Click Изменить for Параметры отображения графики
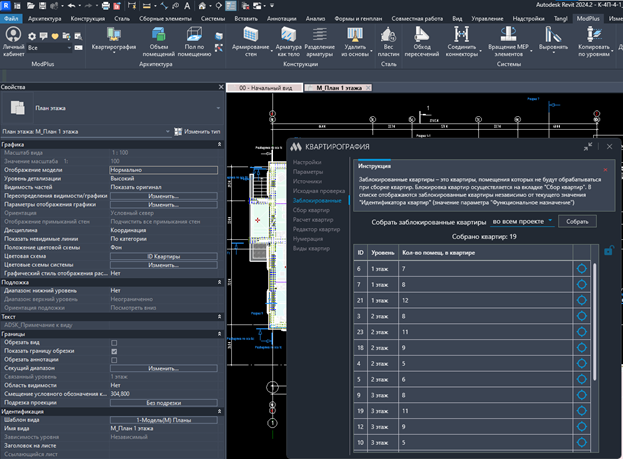623x459 pixels. (164, 205)
